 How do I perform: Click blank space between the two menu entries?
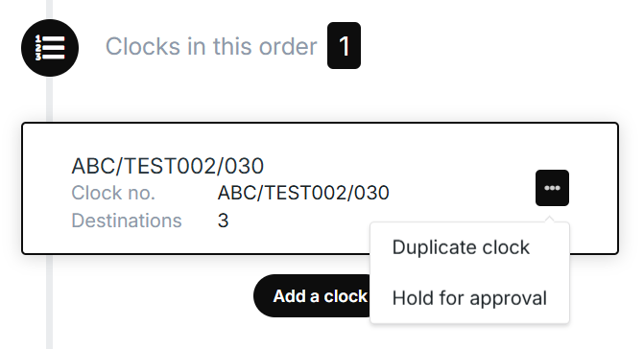469,272
